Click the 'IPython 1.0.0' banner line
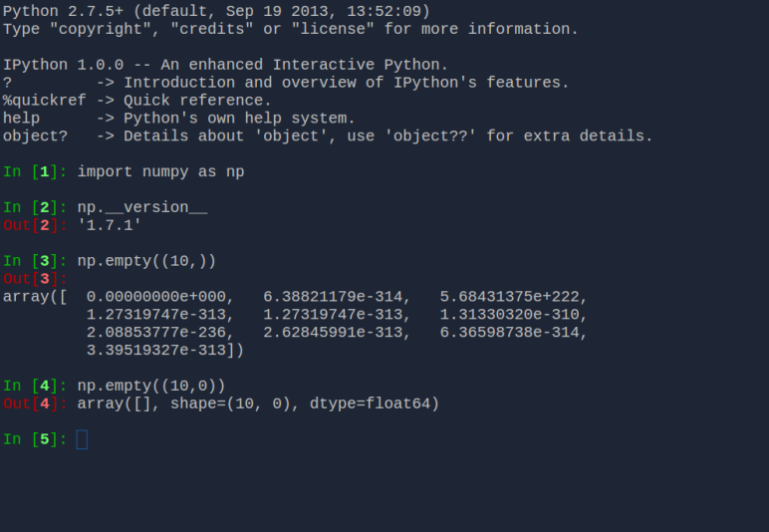Image resolution: width=769 pixels, height=532 pixels. tap(225, 65)
